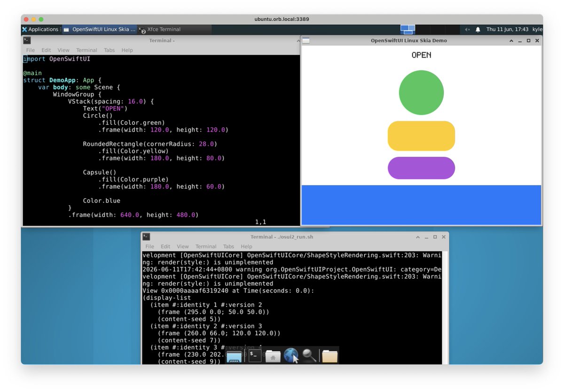This screenshot has height=392, width=564.
Task: Click 'Color.blue' in the code
Action: (x=102, y=200)
